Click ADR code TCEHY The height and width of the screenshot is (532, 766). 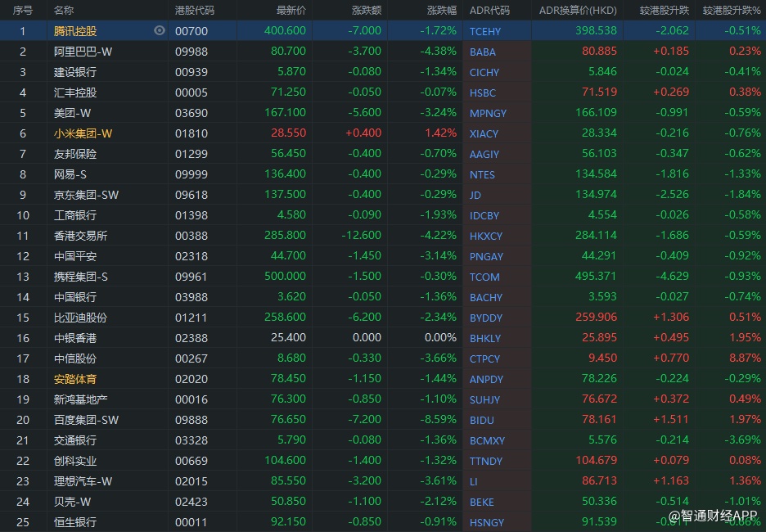coord(486,31)
